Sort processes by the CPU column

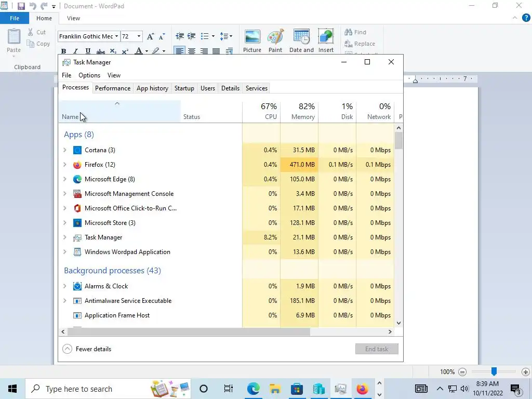point(262,111)
